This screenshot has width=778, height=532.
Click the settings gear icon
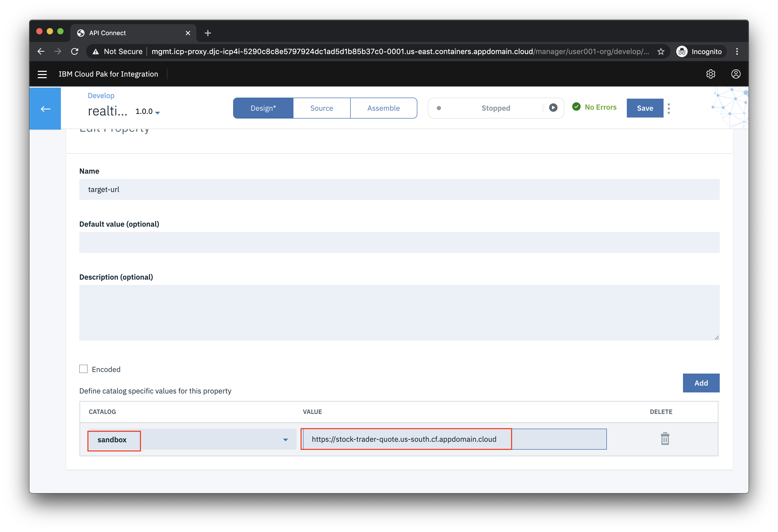(710, 74)
